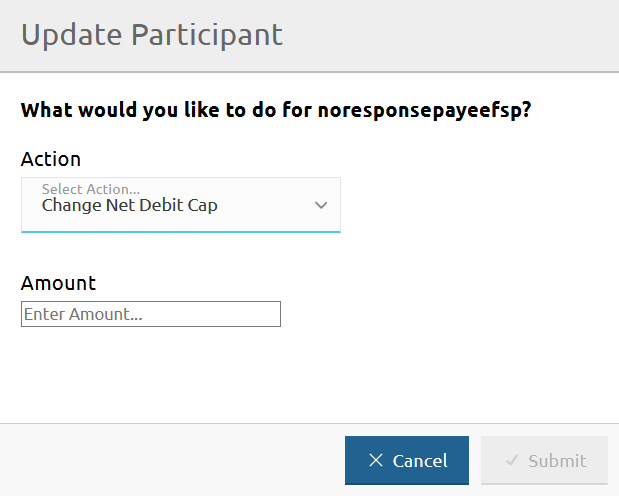Open the Change Net Debit Cap dropdown

tap(180, 205)
